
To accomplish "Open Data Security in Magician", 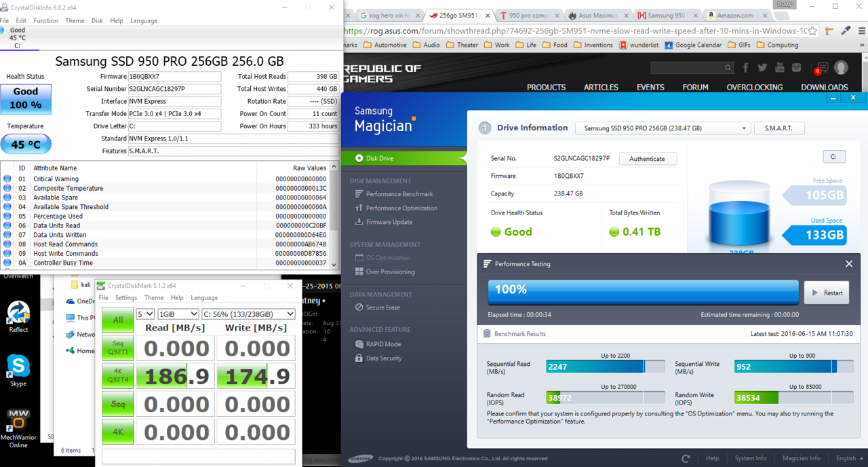I will pyautogui.click(x=379, y=358).
